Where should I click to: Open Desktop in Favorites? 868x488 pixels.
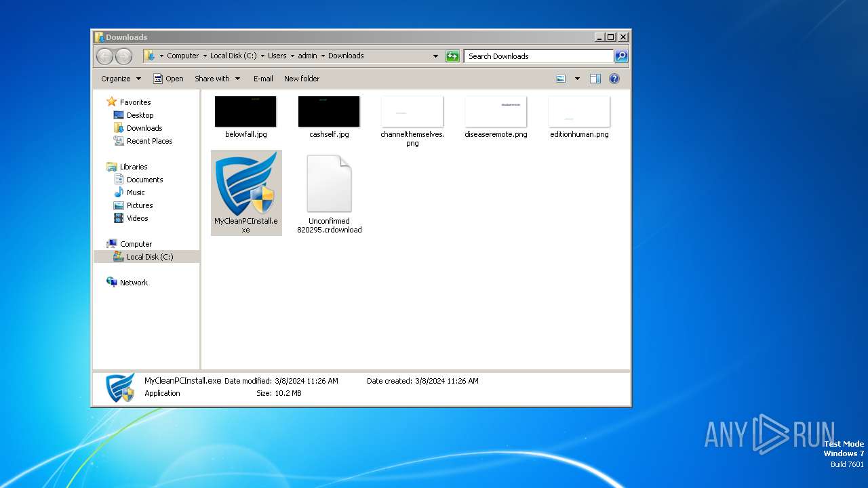pos(140,115)
